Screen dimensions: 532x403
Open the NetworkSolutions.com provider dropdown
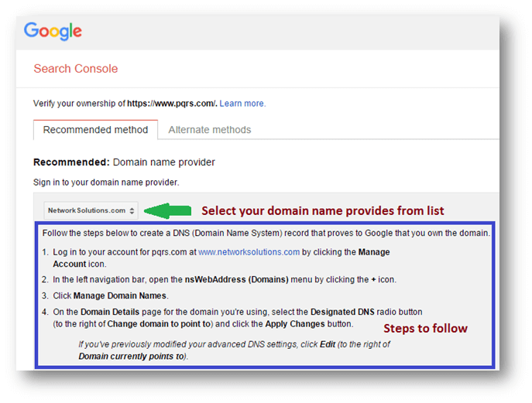click(x=91, y=210)
